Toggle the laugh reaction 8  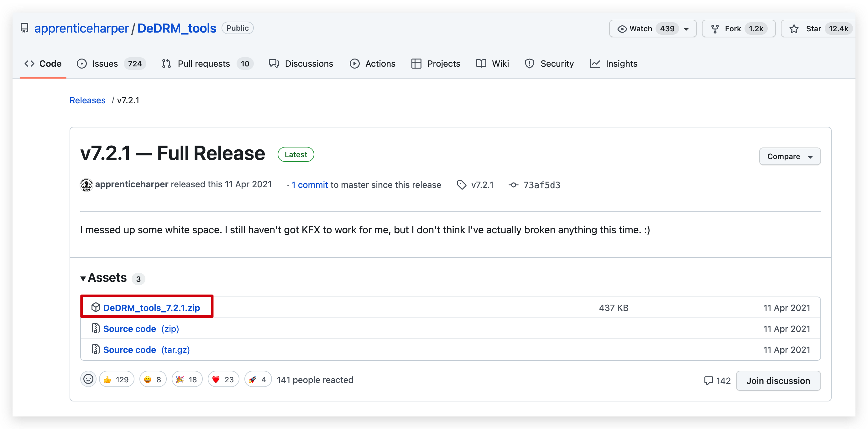click(153, 380)
